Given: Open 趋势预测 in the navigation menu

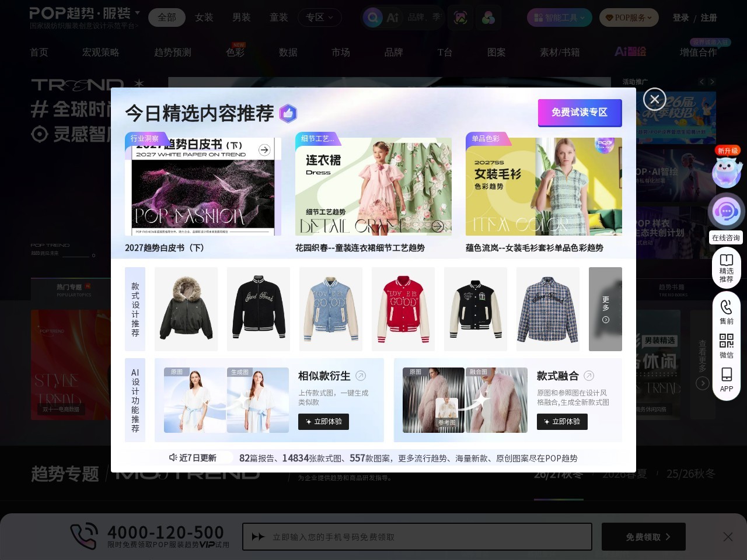Looking at the screenshot, I should (172, 52).
